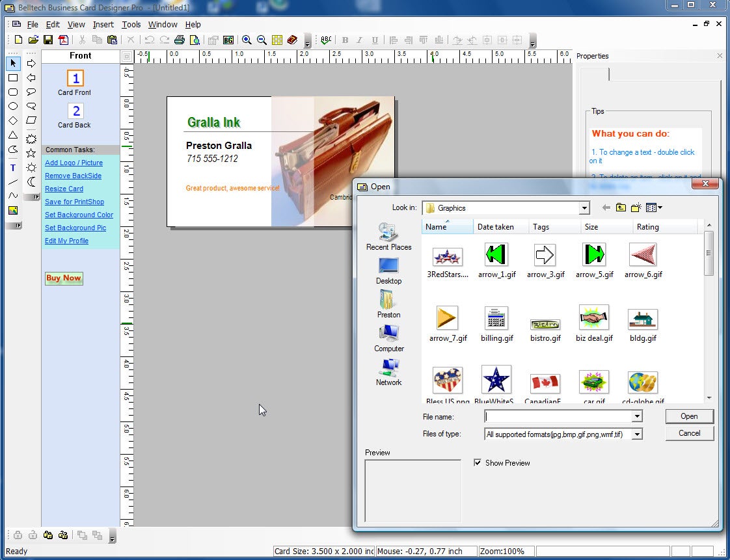Viewport: 730px width, 560px height.
Task: Select the five-point star shape tool
Action: (31, 153)
